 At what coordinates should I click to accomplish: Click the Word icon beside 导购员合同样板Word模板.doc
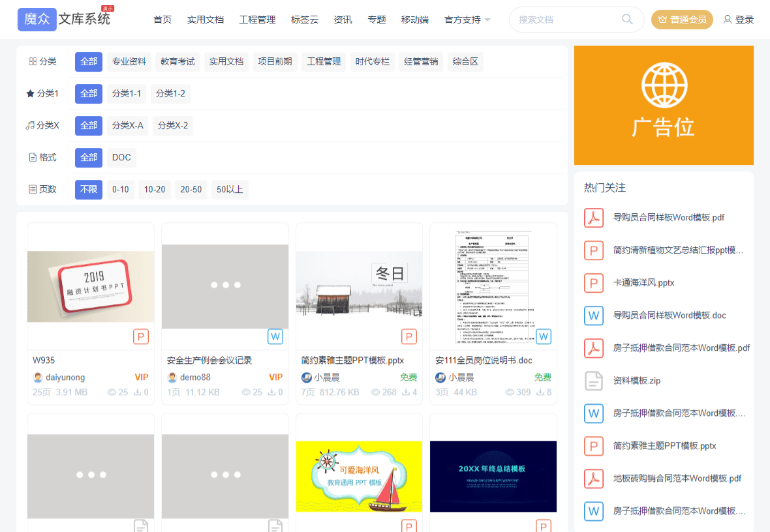point(593,316)
